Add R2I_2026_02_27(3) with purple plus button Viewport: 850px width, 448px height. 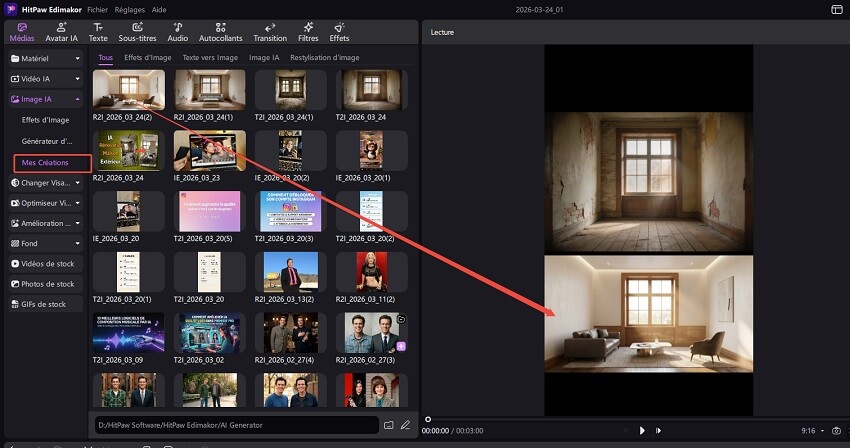pos(401,345)
